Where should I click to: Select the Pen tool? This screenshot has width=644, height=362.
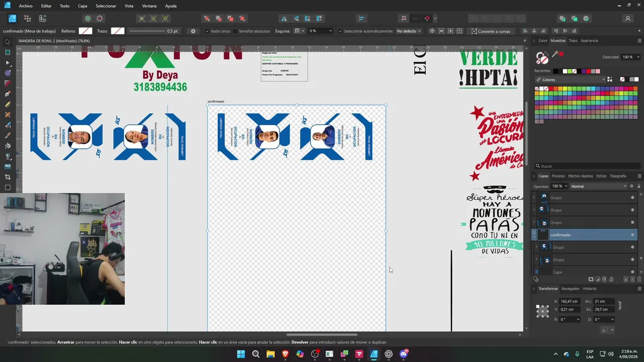pos(8,94)
